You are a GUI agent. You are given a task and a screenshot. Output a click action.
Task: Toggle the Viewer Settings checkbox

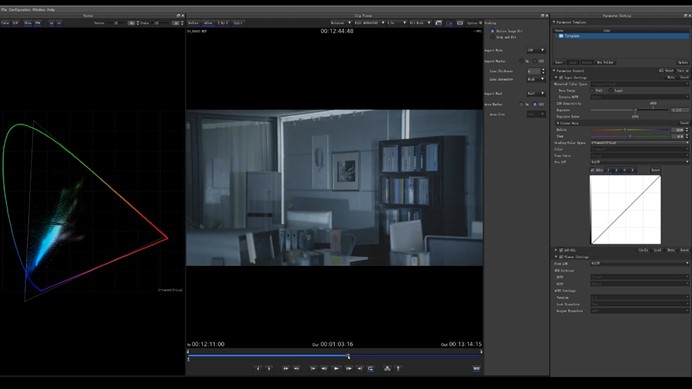pos(561,257)
